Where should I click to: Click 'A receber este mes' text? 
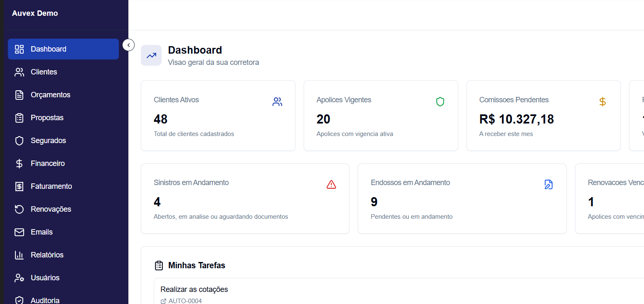click(506, 134)
